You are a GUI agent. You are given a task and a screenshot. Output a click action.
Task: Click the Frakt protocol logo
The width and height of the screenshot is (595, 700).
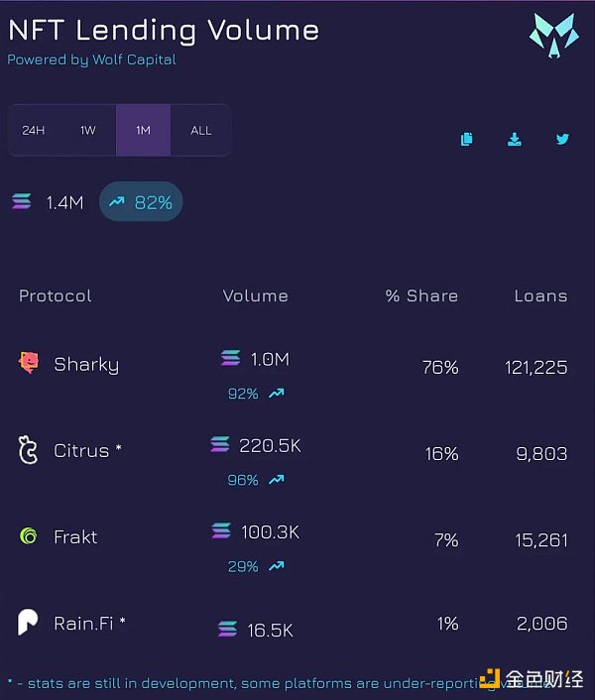click(x=29, y=536)
